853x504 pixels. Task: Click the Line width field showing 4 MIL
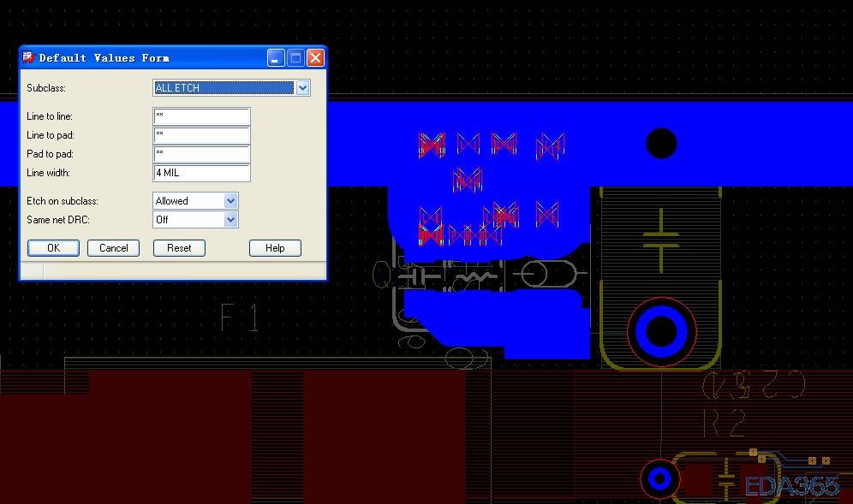[201, 173]
